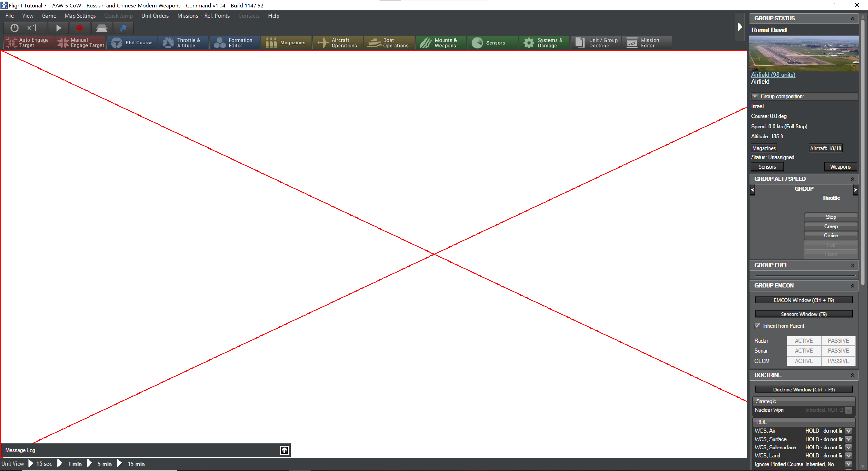Collapse the GROUP ALT / SPEED section

pos(852,179)
